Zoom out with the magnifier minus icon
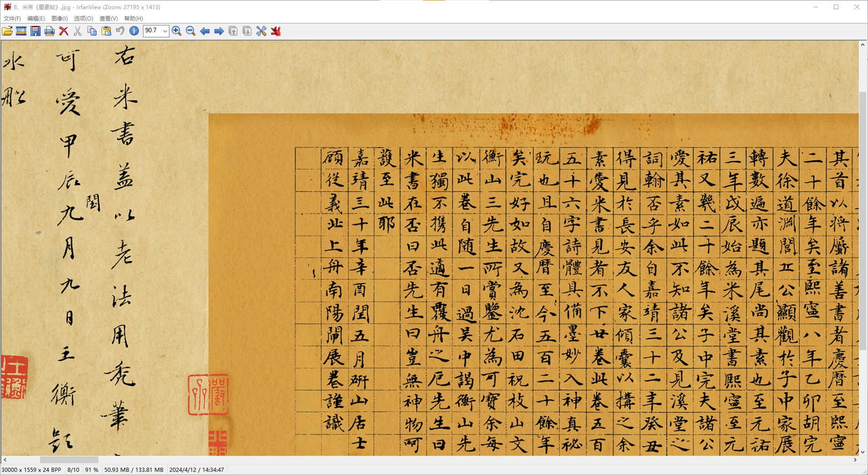The height and width of the screenshot is (475, 868). [191, 31]
